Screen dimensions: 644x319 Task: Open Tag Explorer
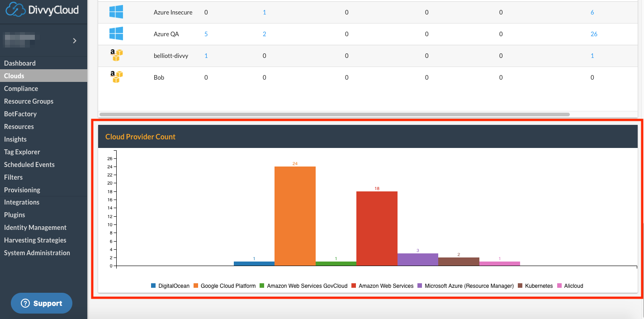coord(22,152)
